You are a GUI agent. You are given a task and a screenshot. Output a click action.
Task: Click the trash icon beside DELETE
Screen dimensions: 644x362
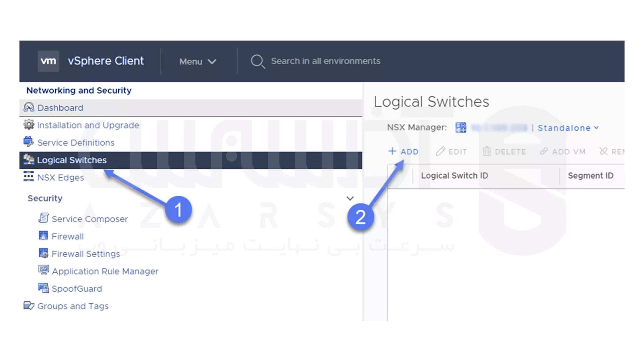click(487, 152)
